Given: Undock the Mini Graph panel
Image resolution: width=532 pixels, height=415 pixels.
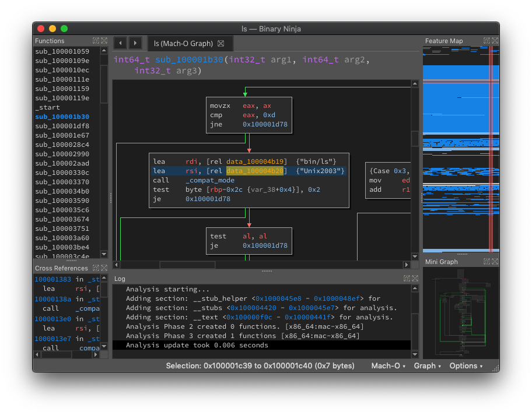Looking at the screenshot, I should coord(486,262).
